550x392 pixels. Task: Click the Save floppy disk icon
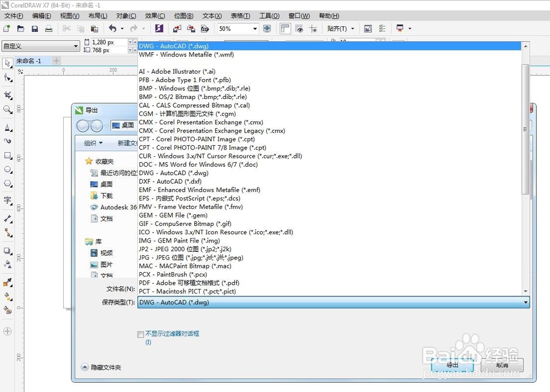pos(35,29)
